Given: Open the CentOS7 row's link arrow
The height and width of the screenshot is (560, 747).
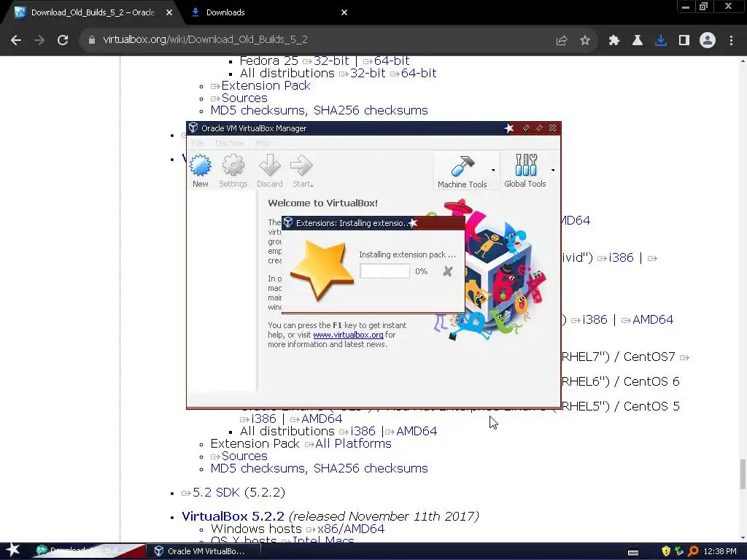Looking at the screenshot, I should click(684, 357).
